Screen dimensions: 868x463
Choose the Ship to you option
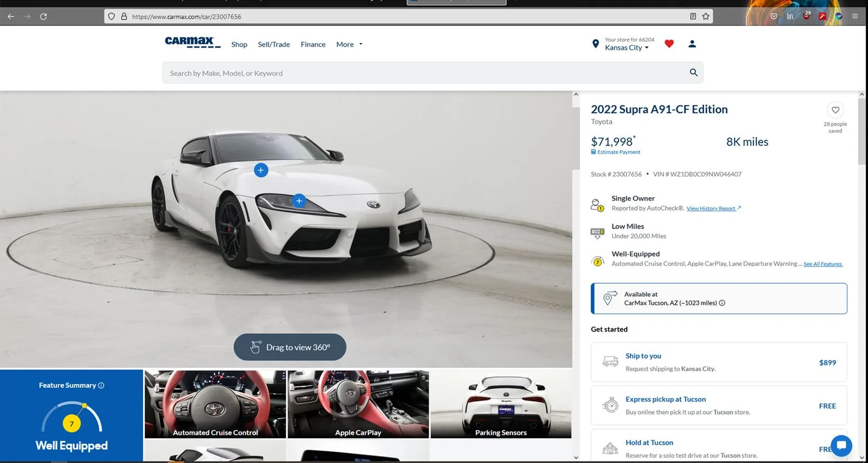point(719,362)
